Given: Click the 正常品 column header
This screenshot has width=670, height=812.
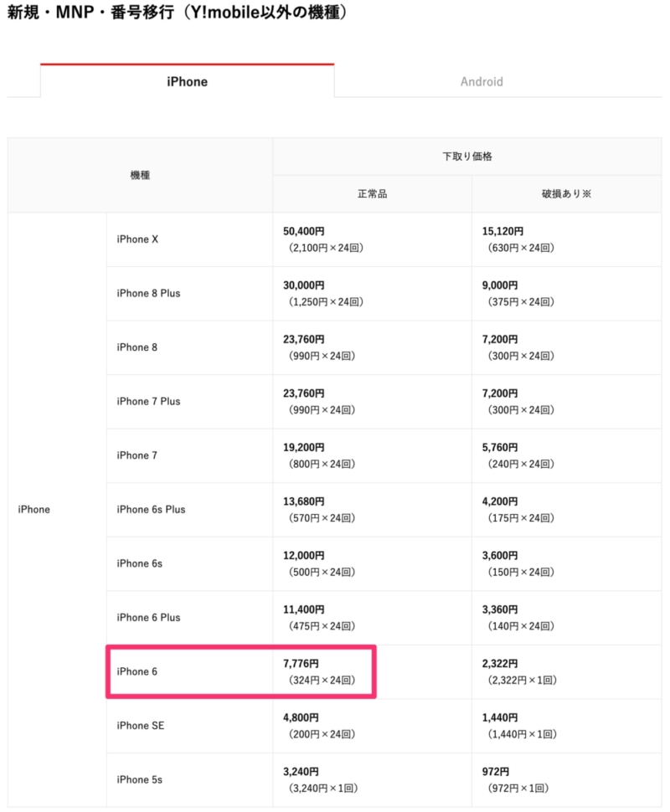Looking at the screenshot, I should coord(372,193).
